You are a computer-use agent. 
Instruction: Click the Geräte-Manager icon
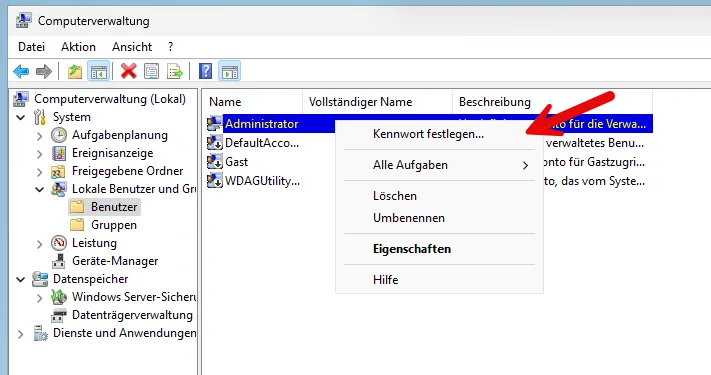(x=58, y=261)
